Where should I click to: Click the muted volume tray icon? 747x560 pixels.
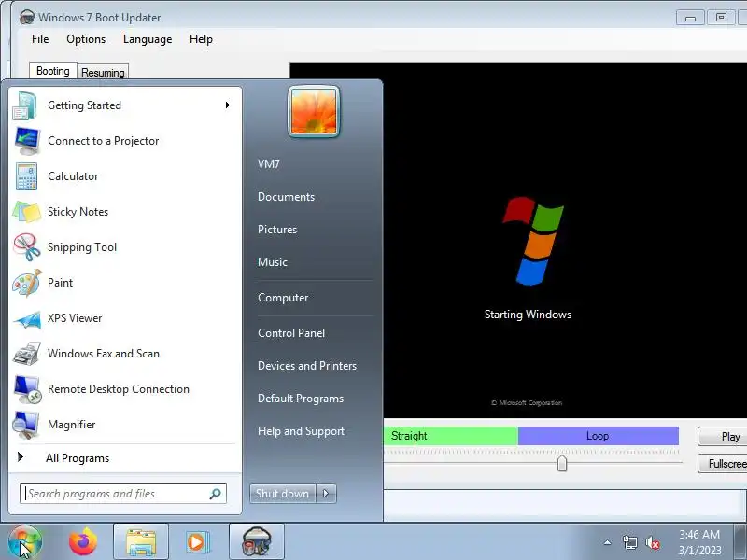click(653, 542)
